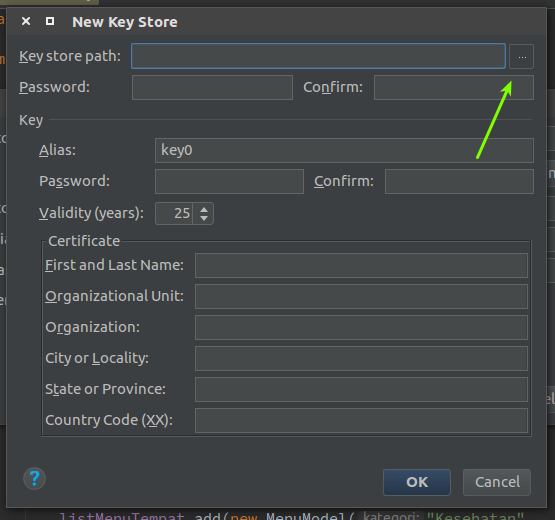Screen dimensions: 555x520
Task: Open the key store path browse button
Action: coord(521,56)
